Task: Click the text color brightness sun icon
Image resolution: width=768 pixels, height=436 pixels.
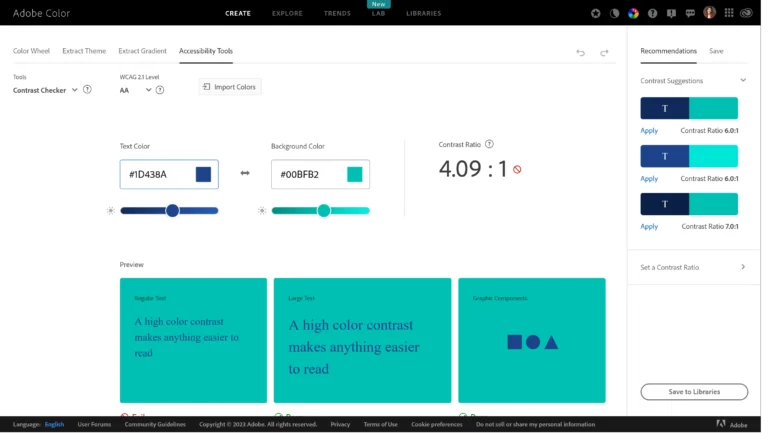Action: point(111,212)
